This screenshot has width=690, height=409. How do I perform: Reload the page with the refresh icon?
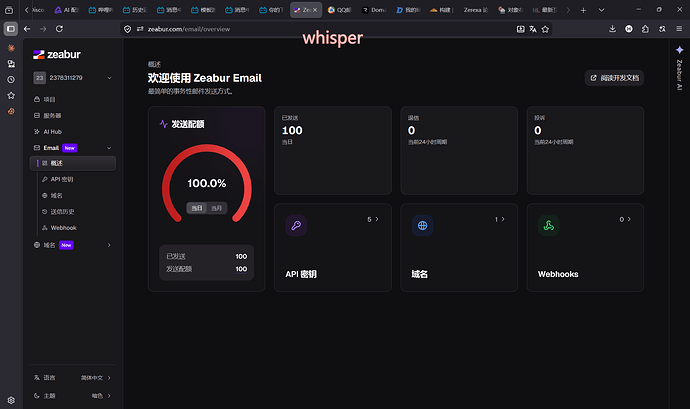pos(59,29)
